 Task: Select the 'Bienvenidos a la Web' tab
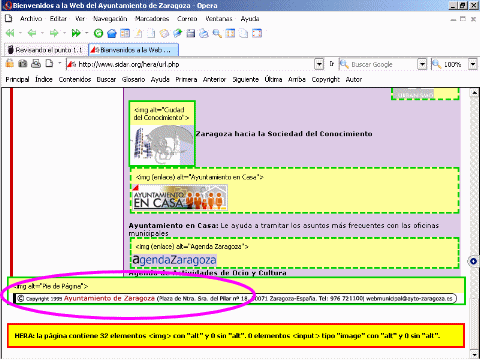133,50
